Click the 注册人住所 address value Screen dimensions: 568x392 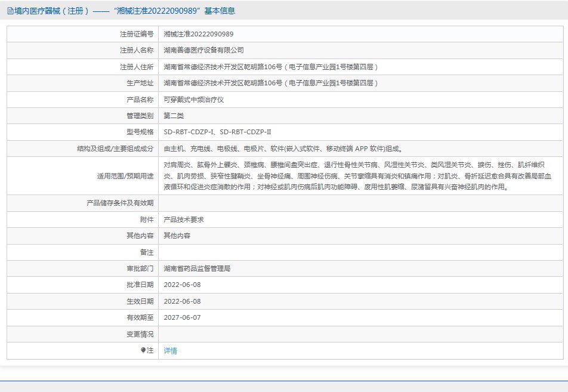271,67
